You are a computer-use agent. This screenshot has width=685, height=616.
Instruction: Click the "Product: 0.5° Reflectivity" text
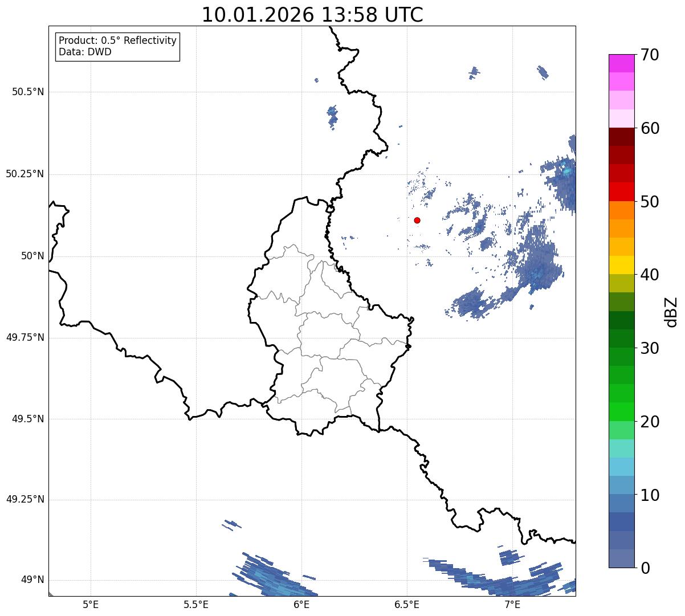click(x=117, y=41)
